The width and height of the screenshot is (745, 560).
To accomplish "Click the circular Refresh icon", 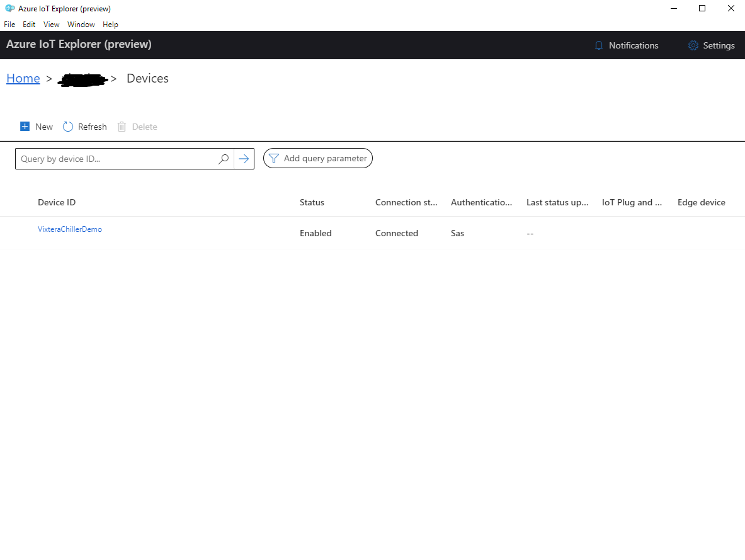I will (x=68, y=127).
